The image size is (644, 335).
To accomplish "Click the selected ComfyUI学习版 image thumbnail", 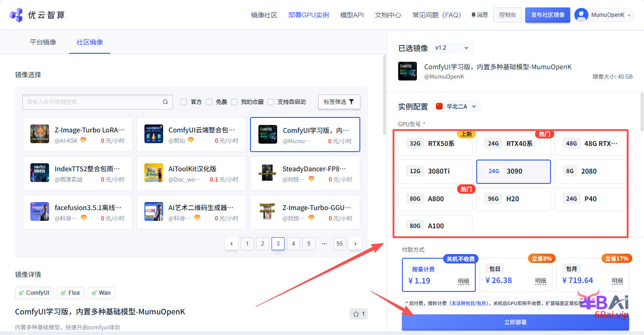I will coord(267,134).
